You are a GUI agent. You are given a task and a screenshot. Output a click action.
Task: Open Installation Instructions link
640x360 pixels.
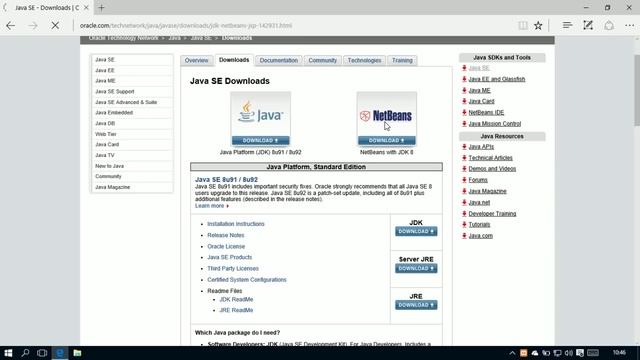click(236, 224)
